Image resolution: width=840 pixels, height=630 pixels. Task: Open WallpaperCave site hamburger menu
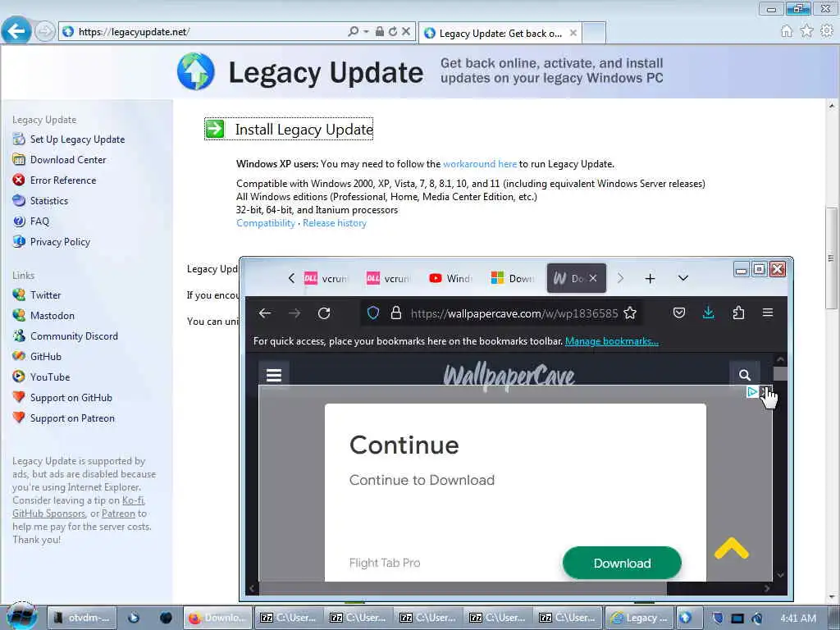pos(274,375)
